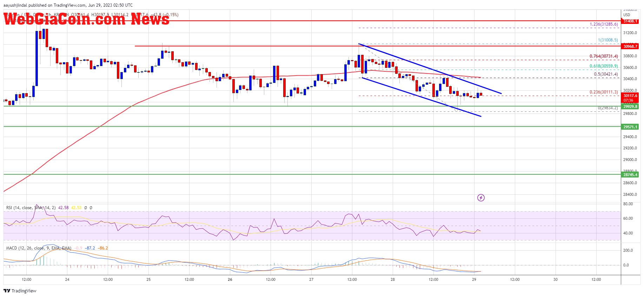Click the MACD signal value -86.2

coord(103,248)
